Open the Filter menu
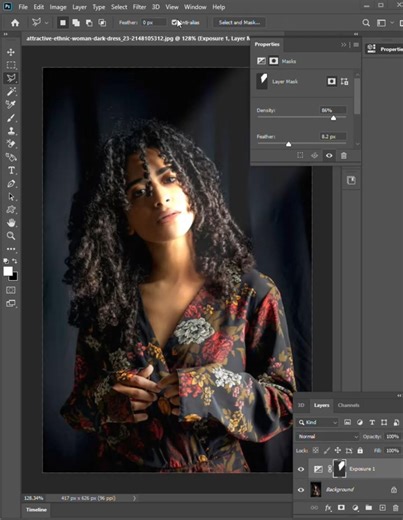Screen dimensions: 403x520 pyautogui.click(x=139, y=7)
